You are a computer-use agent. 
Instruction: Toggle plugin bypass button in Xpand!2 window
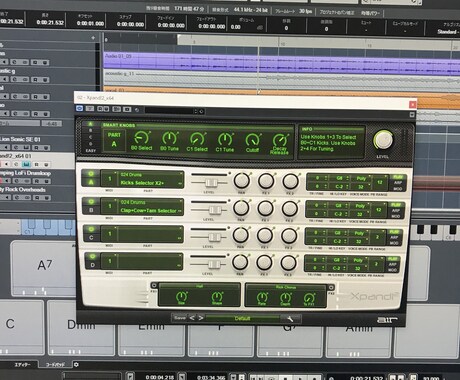[80, 108]
